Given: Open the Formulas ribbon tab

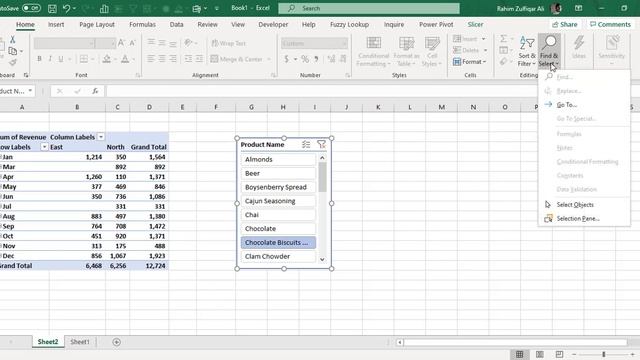Looking at the screenshot, I should (x=142, y=24).
